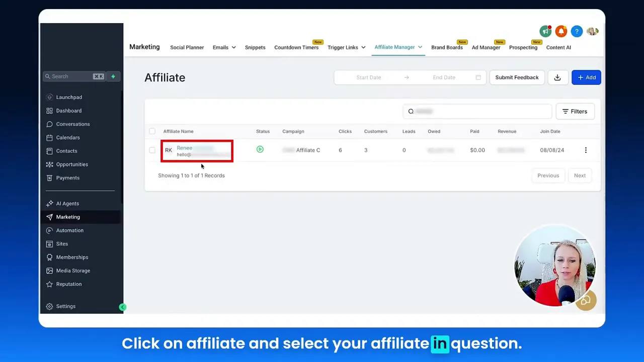Click the Payments sidebar icon

tap(49, 178)
